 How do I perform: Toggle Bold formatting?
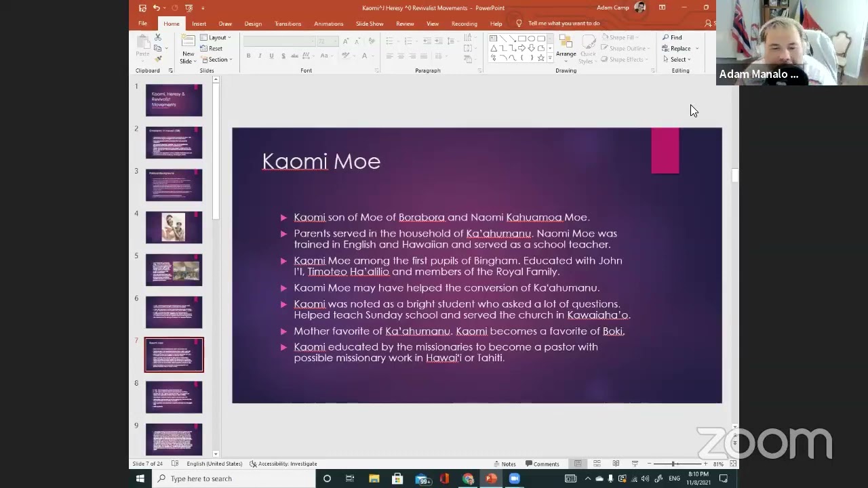click(248, 56)
